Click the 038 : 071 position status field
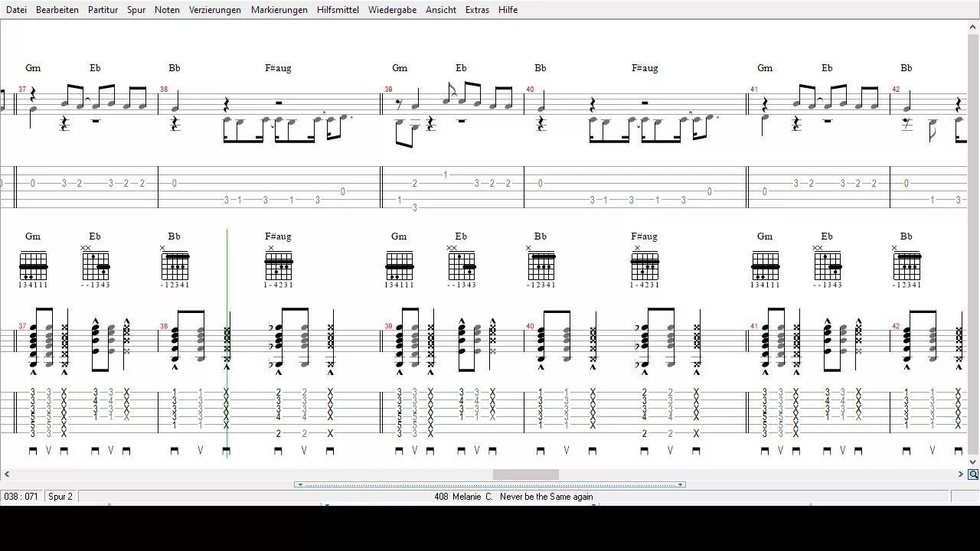Viewport: 980px width, 551px height. click(21, 497)
